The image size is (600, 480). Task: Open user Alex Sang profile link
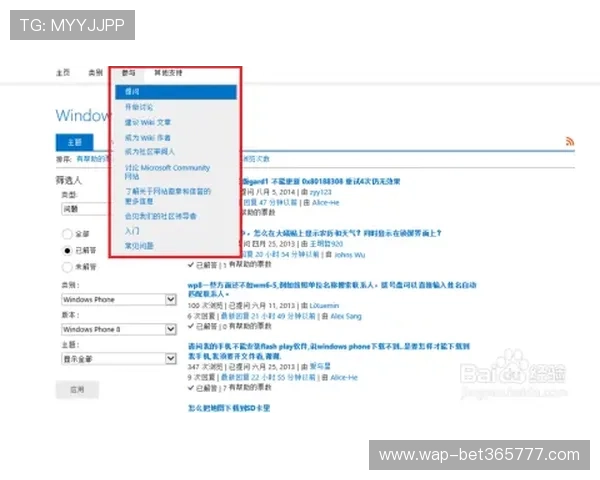click(x=346, y=316)
